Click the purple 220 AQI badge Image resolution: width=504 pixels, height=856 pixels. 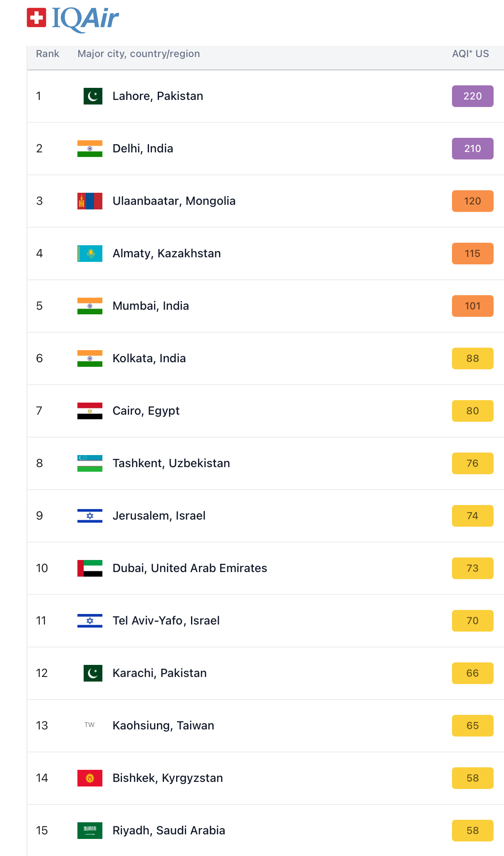(x=472, y=96)
